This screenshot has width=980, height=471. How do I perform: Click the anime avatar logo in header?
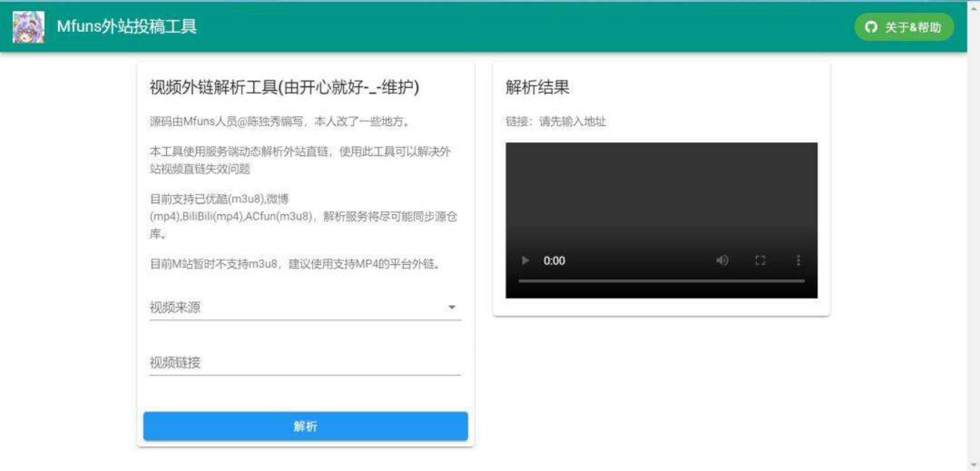pyautogui.click(x=28, y=27)
